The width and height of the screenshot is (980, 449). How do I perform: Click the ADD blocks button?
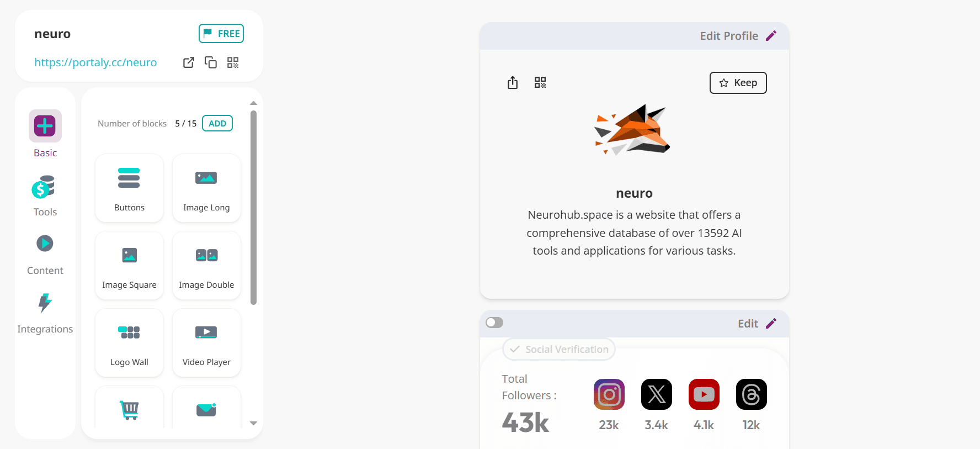(x=217, y=123)
